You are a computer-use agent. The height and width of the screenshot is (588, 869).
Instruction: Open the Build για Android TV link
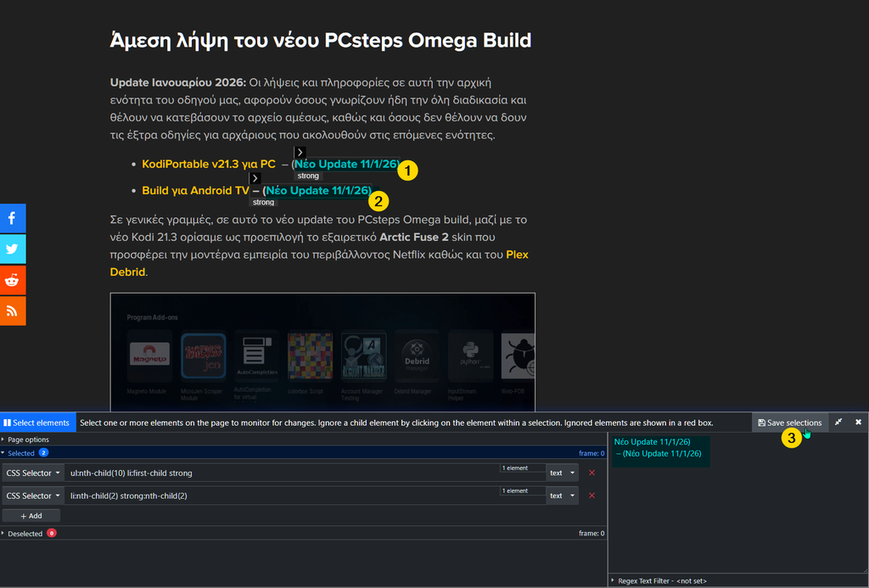[x=195, y=190]
